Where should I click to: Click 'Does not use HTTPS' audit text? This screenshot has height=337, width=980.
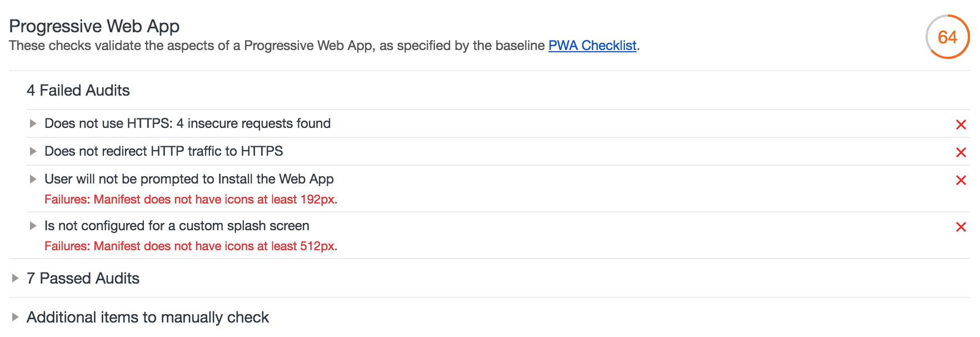pos(187,123)
